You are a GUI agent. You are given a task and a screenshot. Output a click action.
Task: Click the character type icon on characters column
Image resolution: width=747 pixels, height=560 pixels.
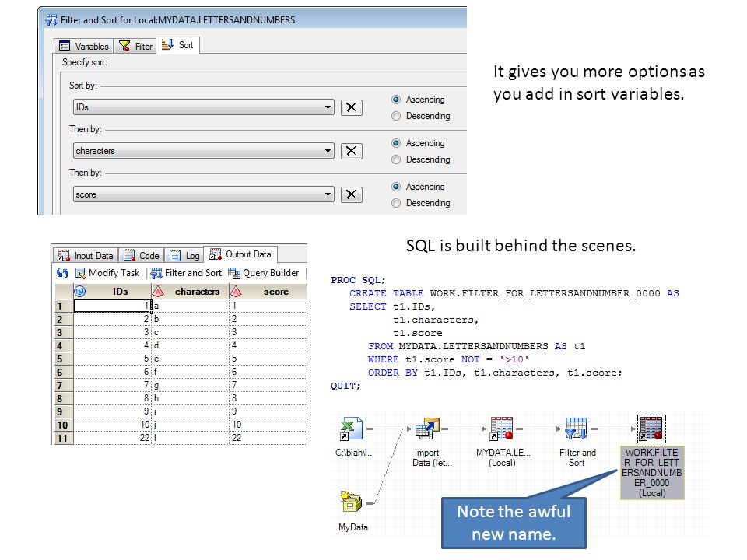coord(158,292)
